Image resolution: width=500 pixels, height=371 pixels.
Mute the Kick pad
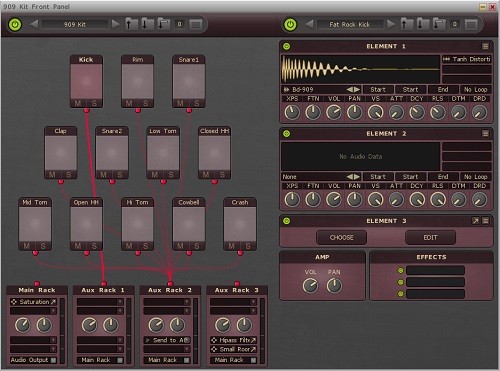[78, 103]
